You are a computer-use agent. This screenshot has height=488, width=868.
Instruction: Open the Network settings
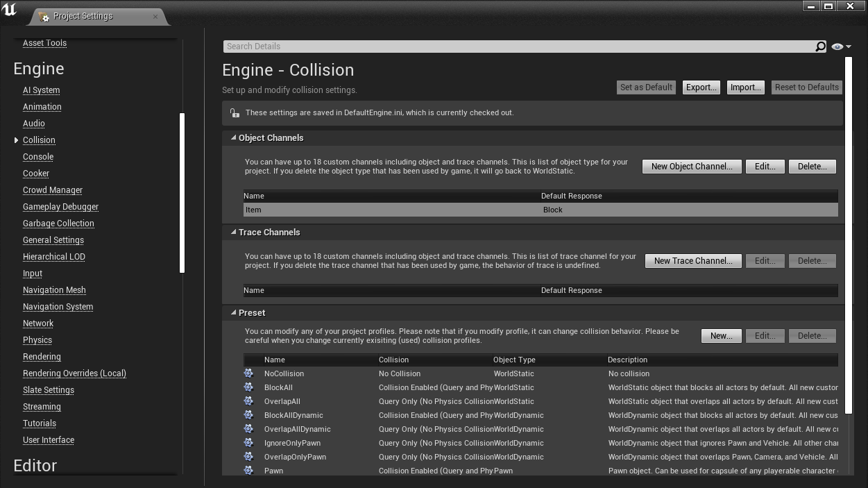click(x=38, y=323)
